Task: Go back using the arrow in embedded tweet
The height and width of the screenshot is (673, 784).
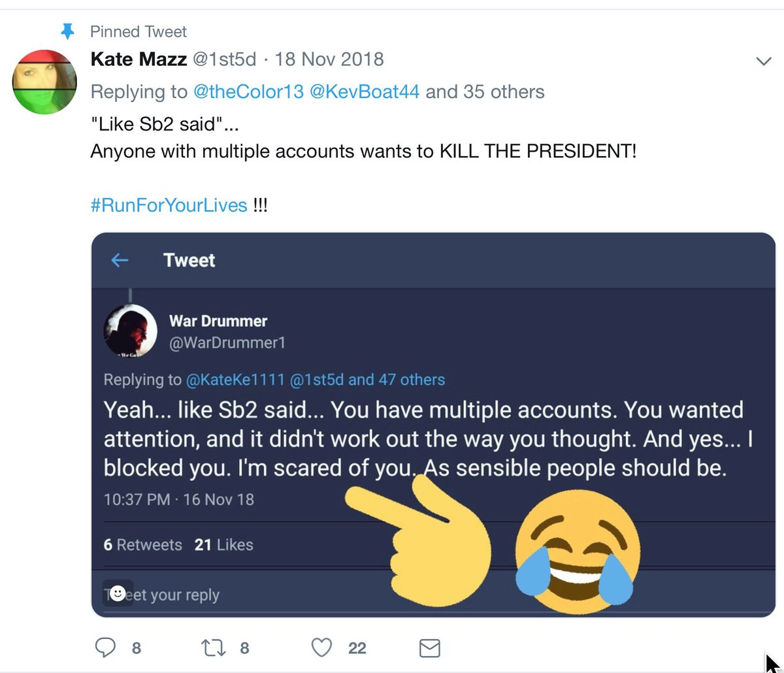Action: tap(120, 260)
